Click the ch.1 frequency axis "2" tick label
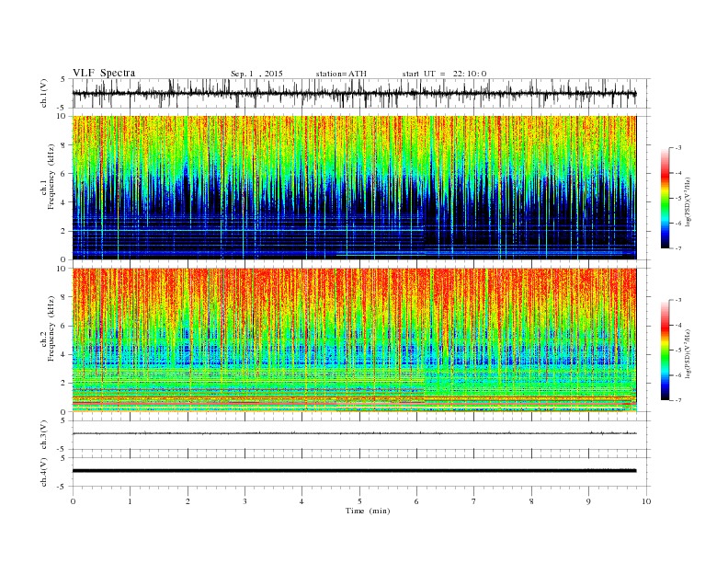The height and width of the screenshot is (563, 728). click(63, 231)
